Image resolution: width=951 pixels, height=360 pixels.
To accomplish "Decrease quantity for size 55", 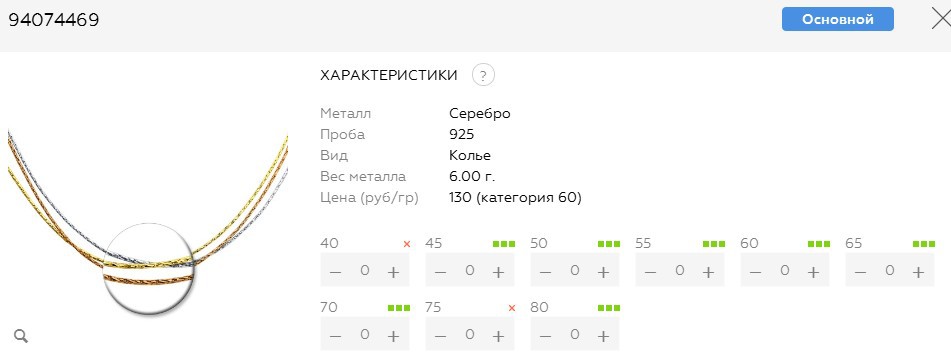I will (650, 272).
